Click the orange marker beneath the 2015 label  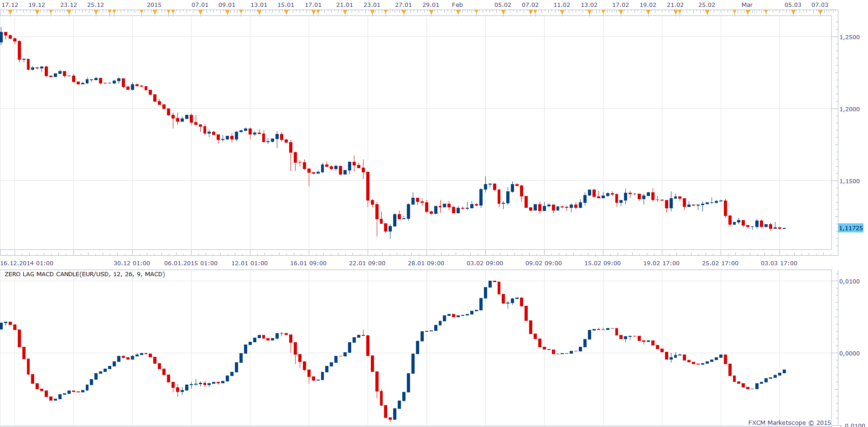point(155,13)
